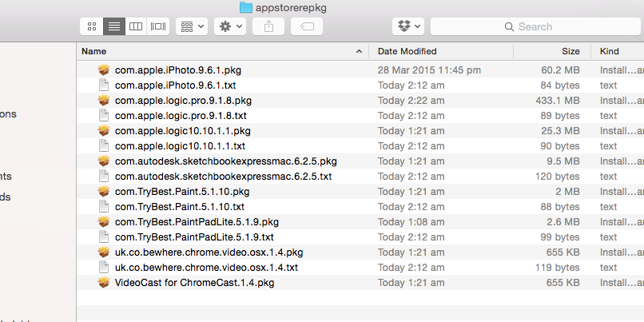Click the 433.1 MB size value
Image resolution: width=644 pixels, height=322 pixels.
558,101
